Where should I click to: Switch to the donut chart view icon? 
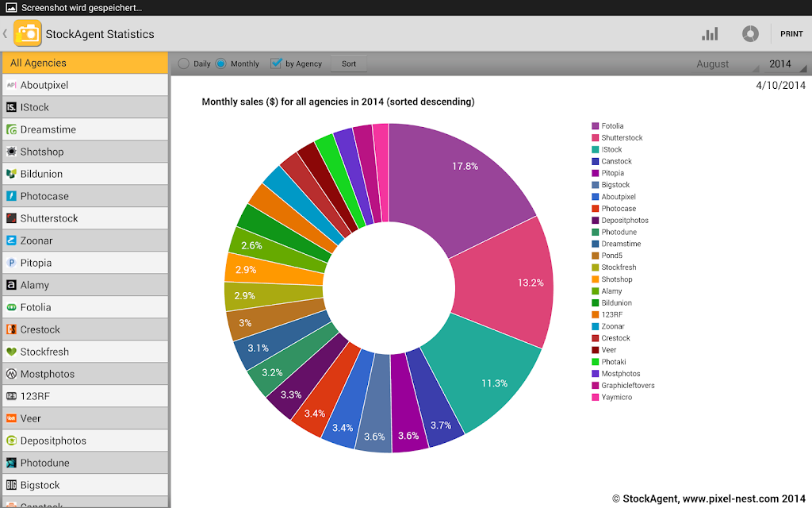tap(750, 34)
